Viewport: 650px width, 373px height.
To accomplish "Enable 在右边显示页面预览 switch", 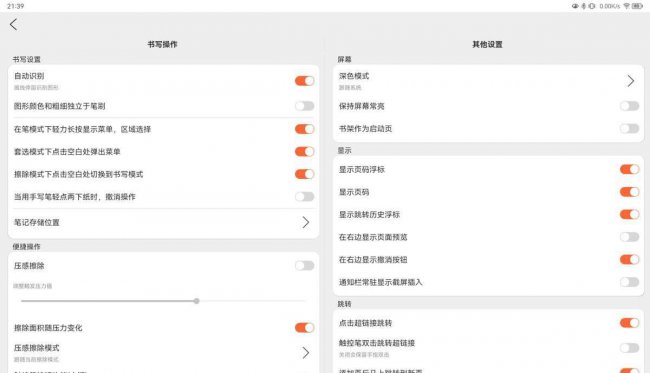I will click(630, 237).
